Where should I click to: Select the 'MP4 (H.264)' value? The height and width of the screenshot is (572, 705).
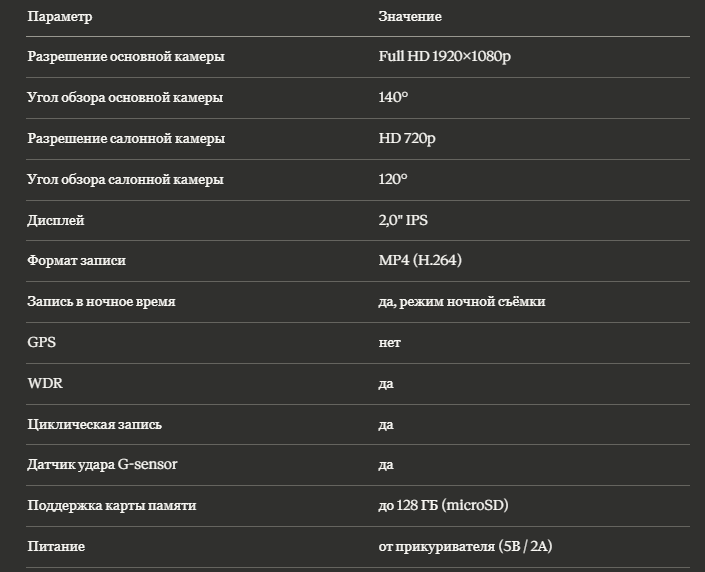420,261
